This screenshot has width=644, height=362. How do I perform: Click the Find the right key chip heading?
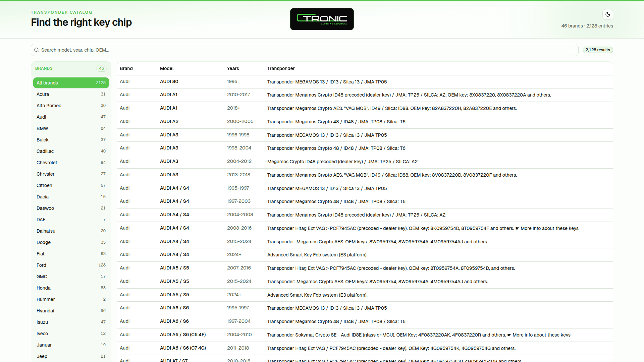(81, 22)
